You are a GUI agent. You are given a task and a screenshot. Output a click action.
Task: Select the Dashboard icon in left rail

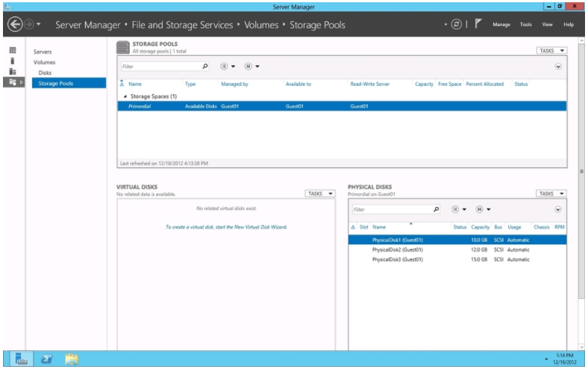[x=13, y=50]
